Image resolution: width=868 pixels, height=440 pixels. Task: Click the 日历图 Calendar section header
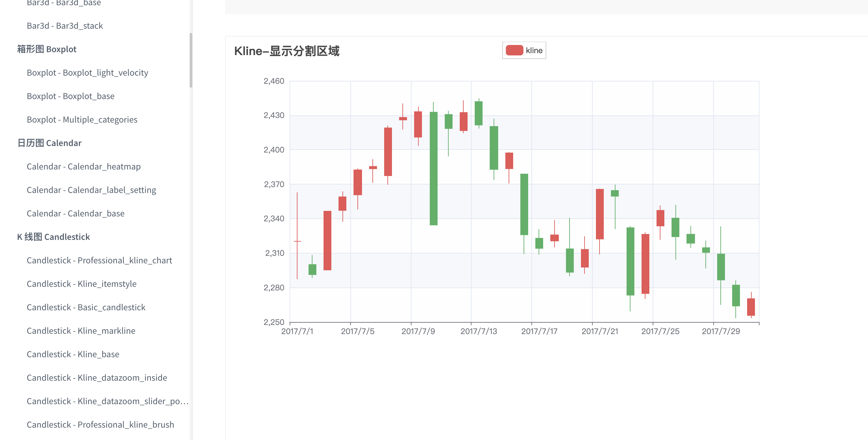49,143
